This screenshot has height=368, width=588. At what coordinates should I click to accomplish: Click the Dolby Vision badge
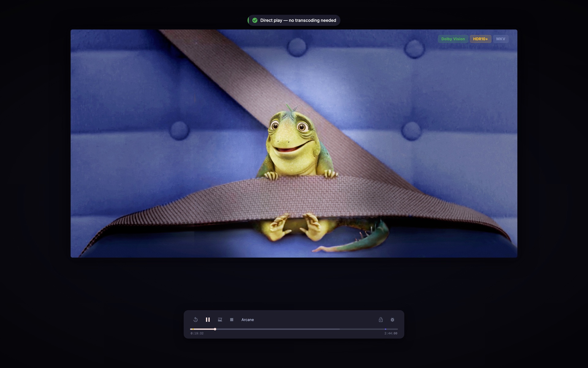pyautogui.click(x=453, y=39)
